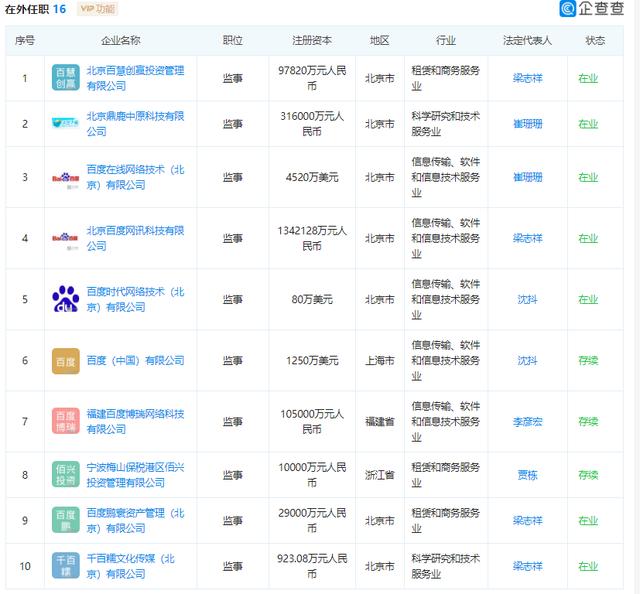Click the 序号 column header
This screenshot has width=640, height=594.
pyautogui.click(x=25, y=40)
